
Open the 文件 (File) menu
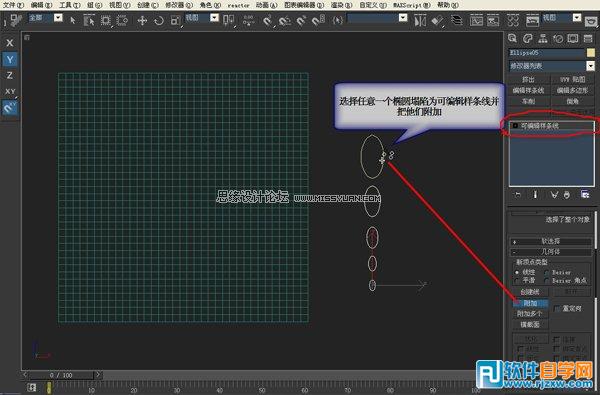(x=13, y=5)
